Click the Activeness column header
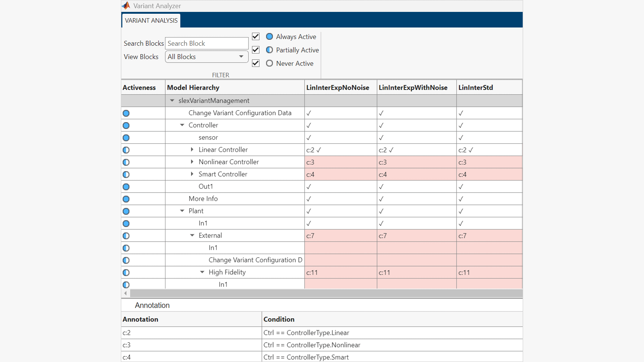 point(143,87)
